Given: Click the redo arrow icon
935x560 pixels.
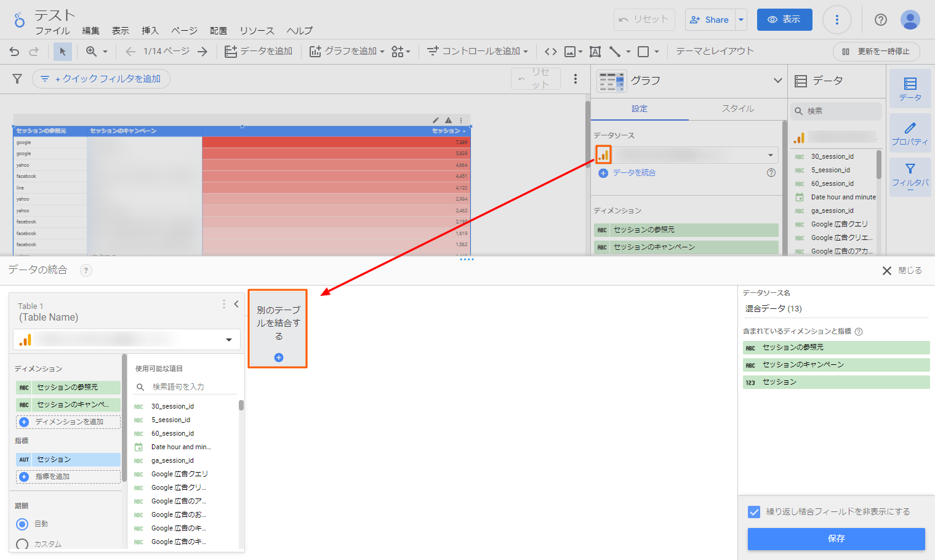Looking at the screenshot, I should [34, 52].
